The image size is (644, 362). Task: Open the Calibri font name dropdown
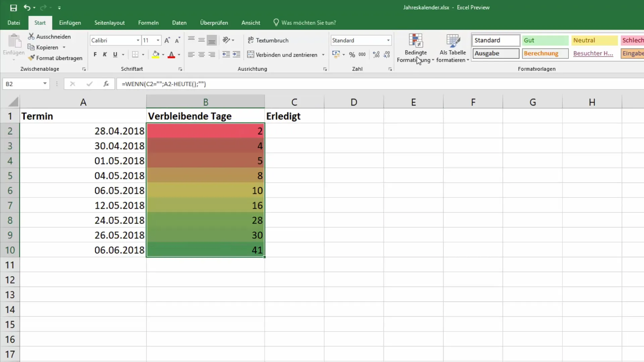(x=138, y=40)
